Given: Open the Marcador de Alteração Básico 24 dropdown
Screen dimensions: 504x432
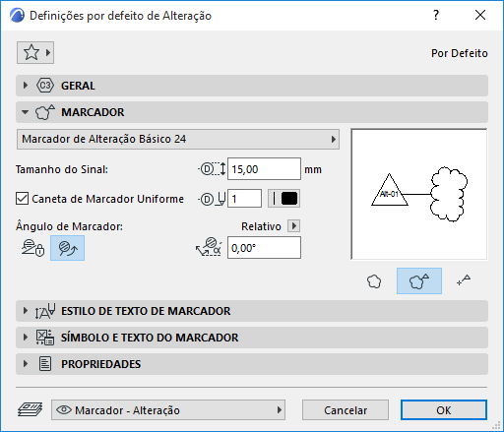Looking at the screenshot, I should click(x=178, y=139).
